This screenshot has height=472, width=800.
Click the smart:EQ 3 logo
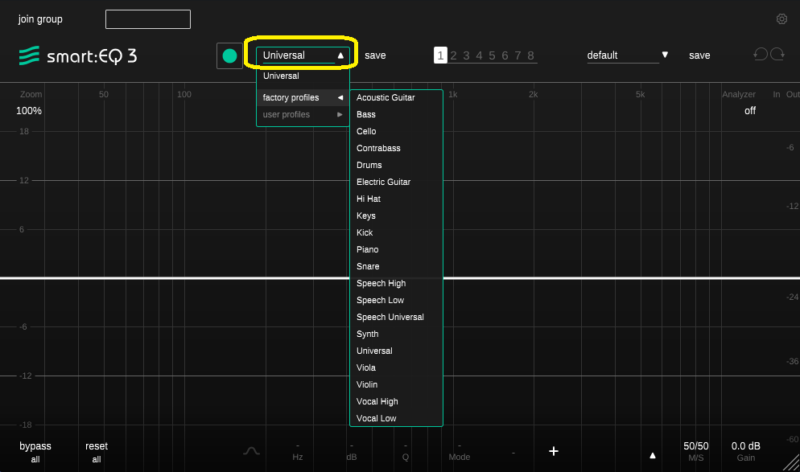[x=78, y=56]
